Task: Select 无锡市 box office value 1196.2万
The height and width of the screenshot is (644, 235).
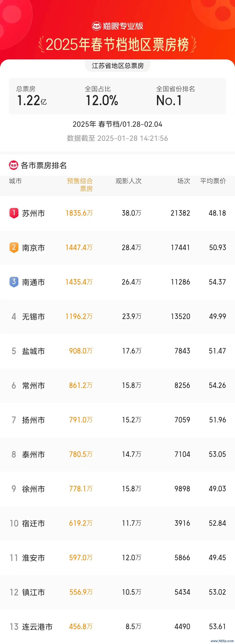Action: [x=79, y=316]
